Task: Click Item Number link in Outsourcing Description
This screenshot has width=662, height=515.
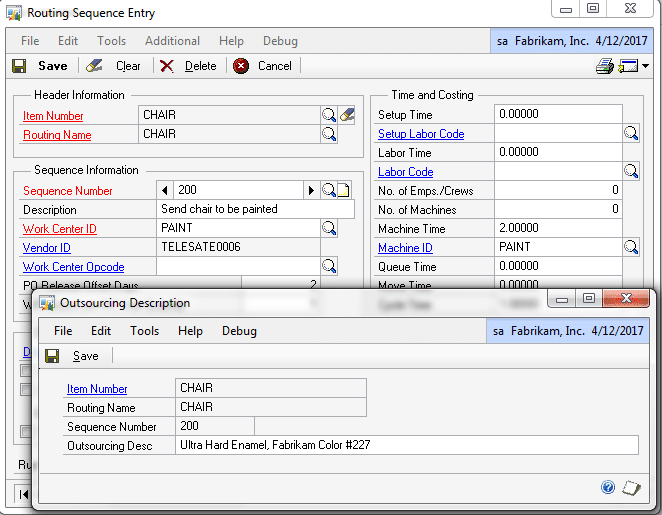Action: [x=97, y=389]
